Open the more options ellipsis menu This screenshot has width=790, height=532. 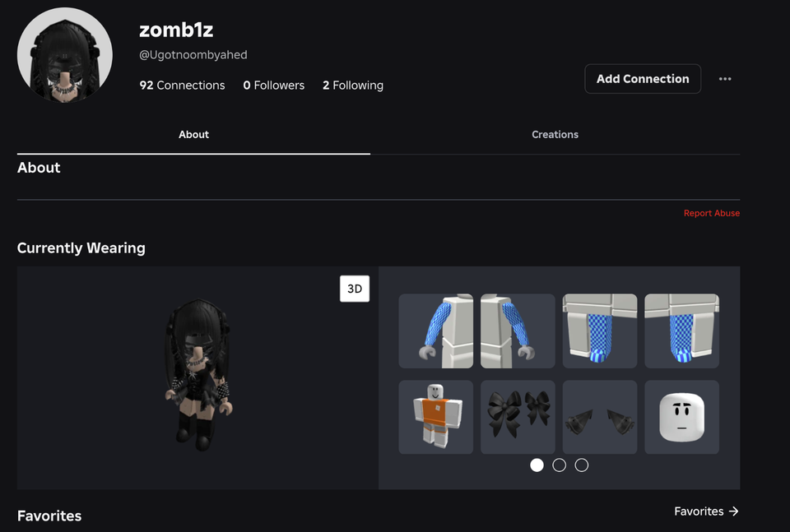tap(725, 79)
